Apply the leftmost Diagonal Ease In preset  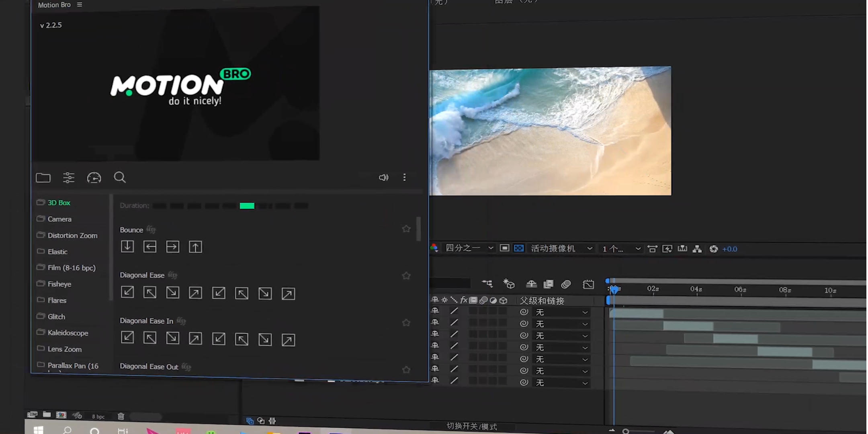point(127,338)
